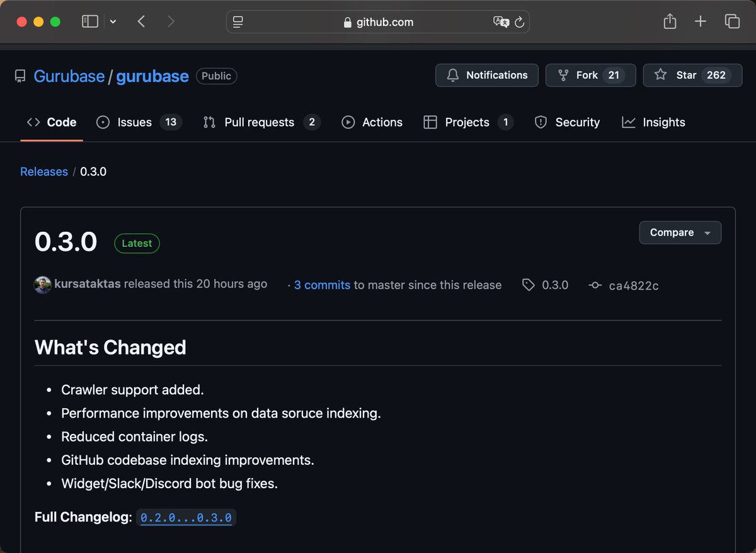The height and width of the screenshot is (553, 756).
Task: Open the Gurubase organization link
Action: coord(69,76)
